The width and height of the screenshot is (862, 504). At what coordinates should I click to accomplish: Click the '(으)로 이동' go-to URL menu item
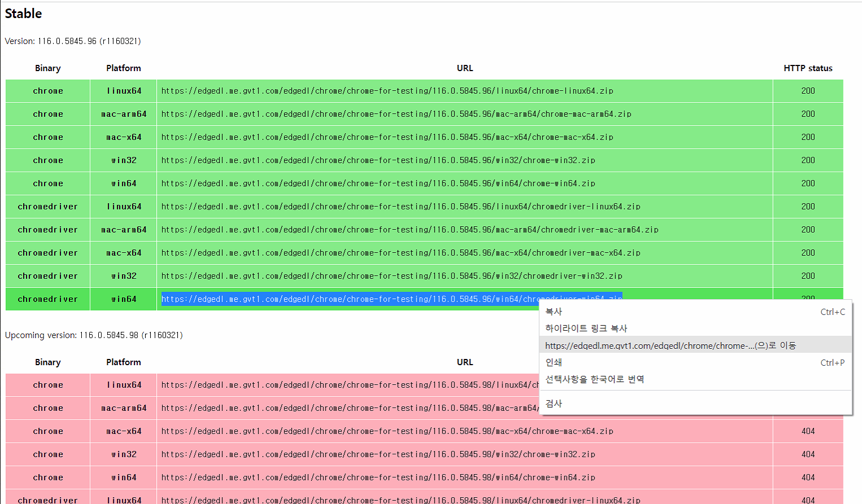click(x=670, y=345)
